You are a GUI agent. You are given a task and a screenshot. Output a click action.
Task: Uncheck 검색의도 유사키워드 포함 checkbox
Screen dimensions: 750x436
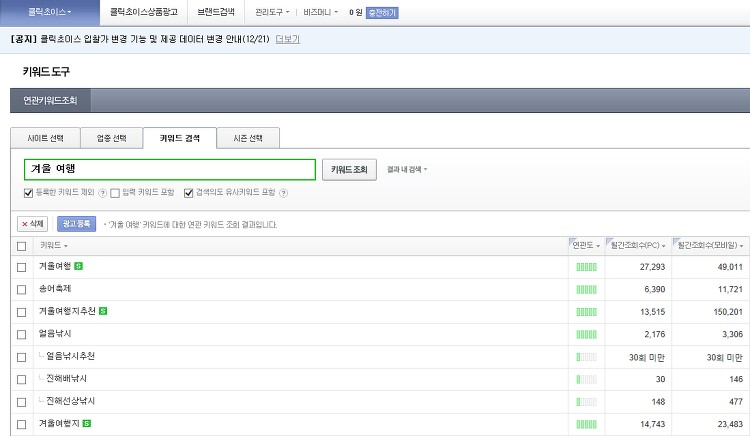188,193
